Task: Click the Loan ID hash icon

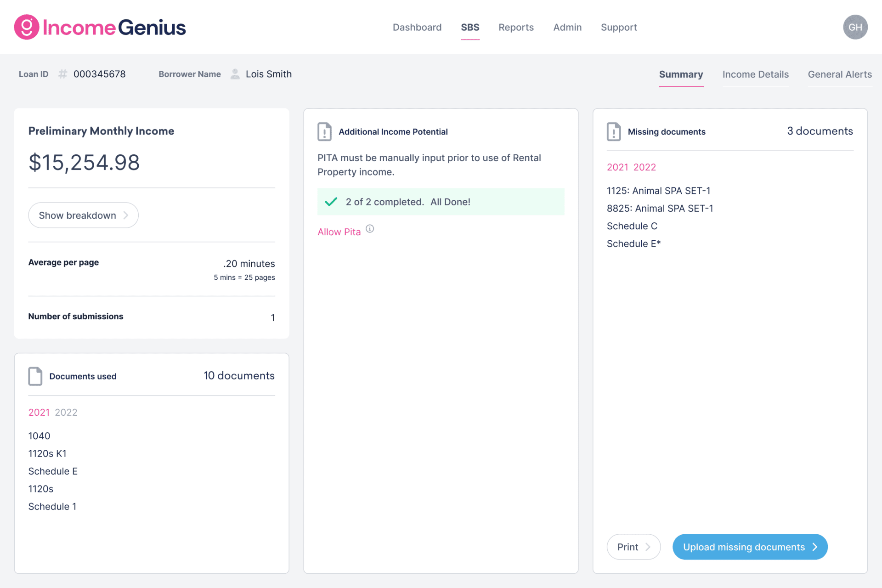Action: pyautogui.click(x=63, y=74)
